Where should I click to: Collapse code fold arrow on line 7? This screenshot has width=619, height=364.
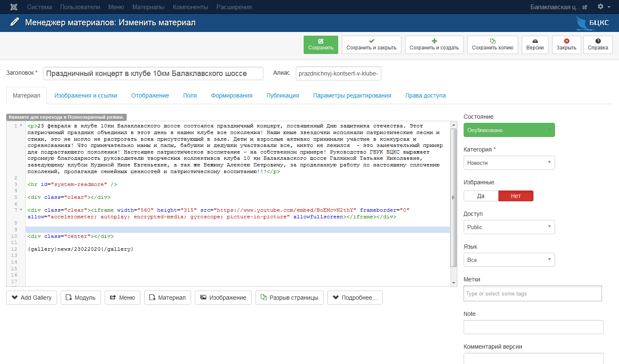tap(21, 210)
